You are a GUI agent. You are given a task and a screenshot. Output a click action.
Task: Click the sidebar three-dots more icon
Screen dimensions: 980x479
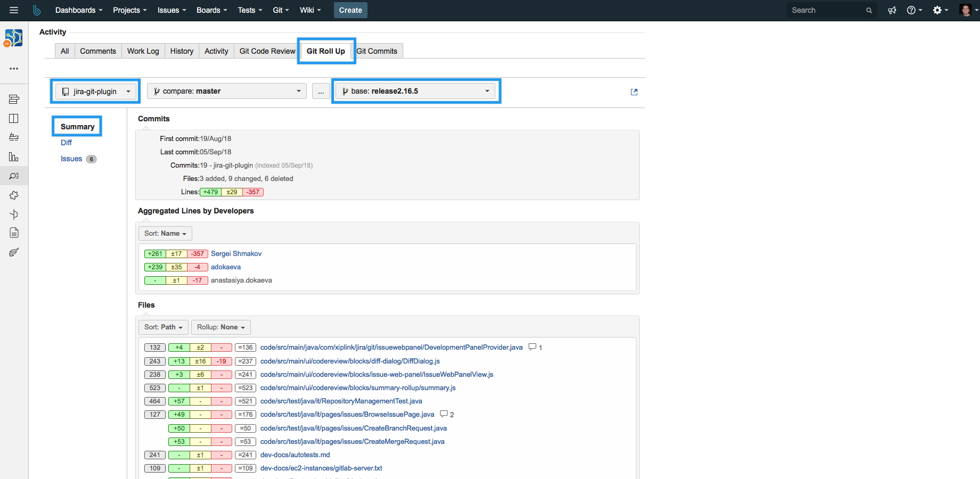(14, 69)
